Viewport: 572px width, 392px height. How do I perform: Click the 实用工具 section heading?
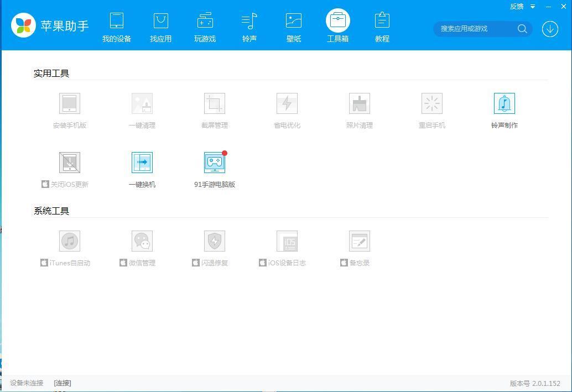point(51,74)
